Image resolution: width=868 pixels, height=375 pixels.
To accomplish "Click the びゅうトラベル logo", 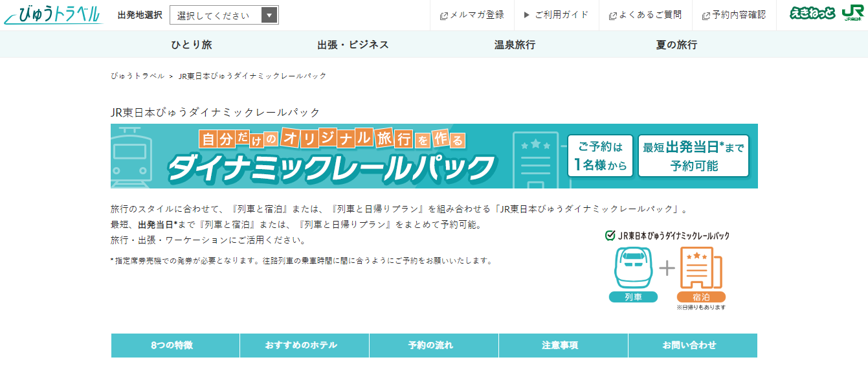I will click(x=53, y=14).
